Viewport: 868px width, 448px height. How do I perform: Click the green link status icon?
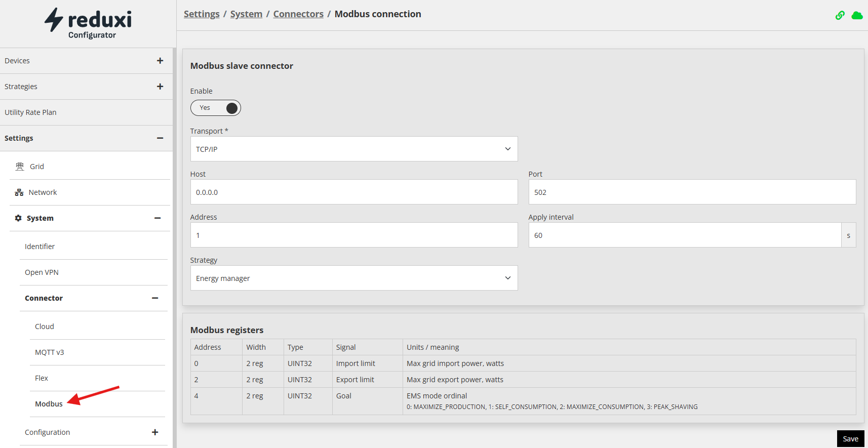[x=840, y=15]
